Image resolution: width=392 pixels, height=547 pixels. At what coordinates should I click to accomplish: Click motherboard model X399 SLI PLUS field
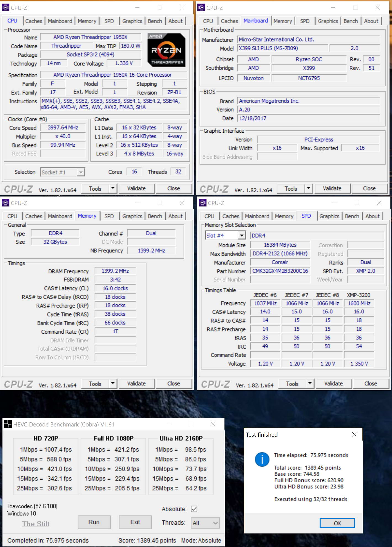coord(283,48)
